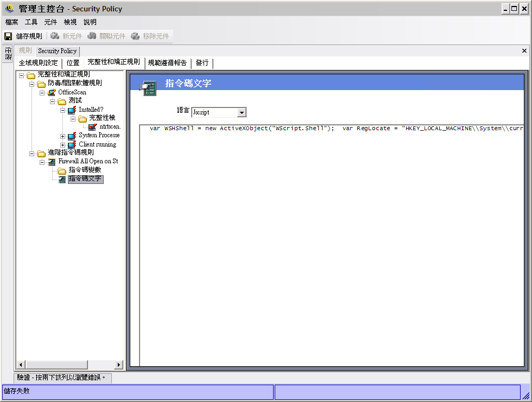Image resolution: width=532 pixels, height=402 pixels.
Task: Open the 工具 menu
Action: (x=31, y=22)
